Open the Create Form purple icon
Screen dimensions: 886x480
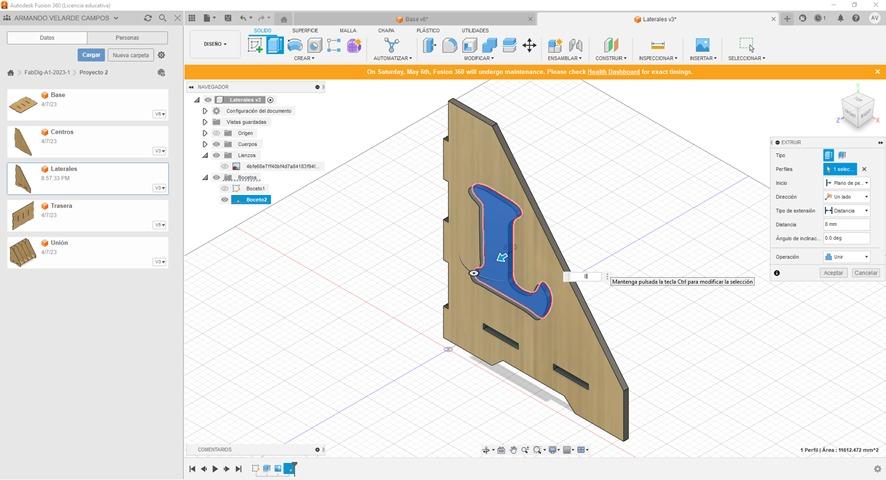pos(354,45)
